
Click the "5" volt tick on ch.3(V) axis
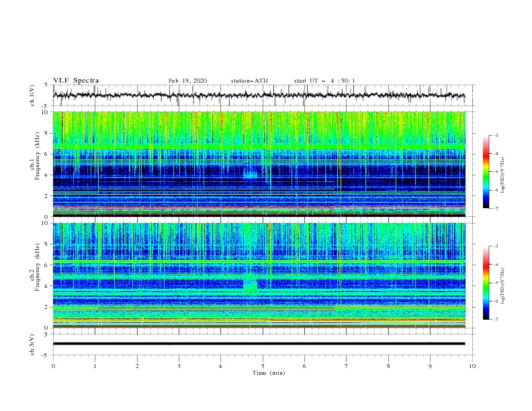pos(46,334)
